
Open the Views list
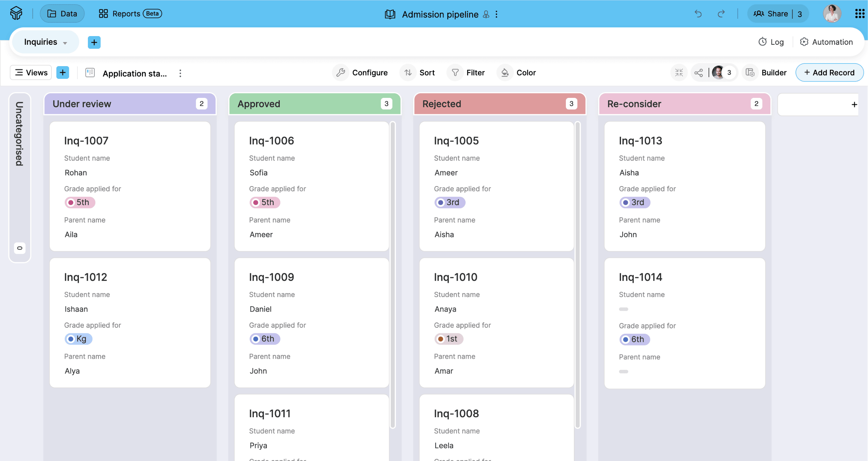(31, 72)
